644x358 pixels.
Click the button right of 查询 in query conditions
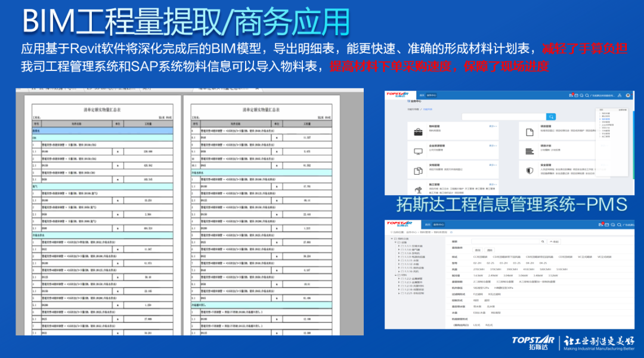[490, 250]
